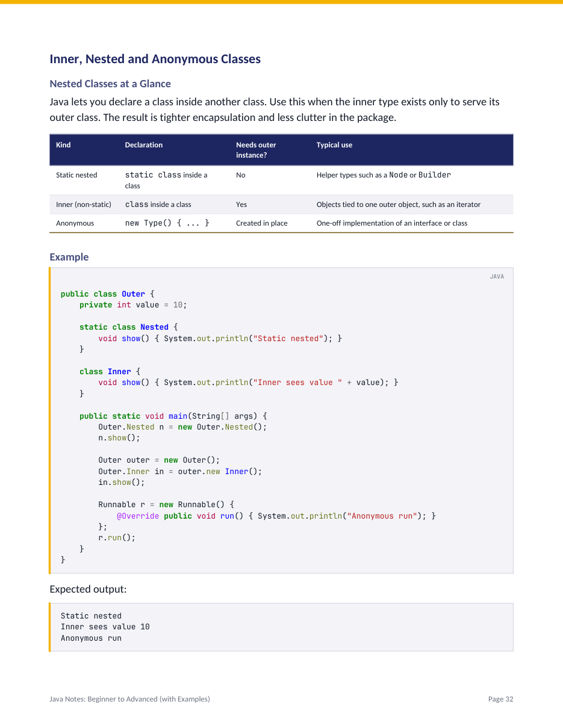
Task: Click the 'Anonymous run' output line
Action: tap(91, 638)
